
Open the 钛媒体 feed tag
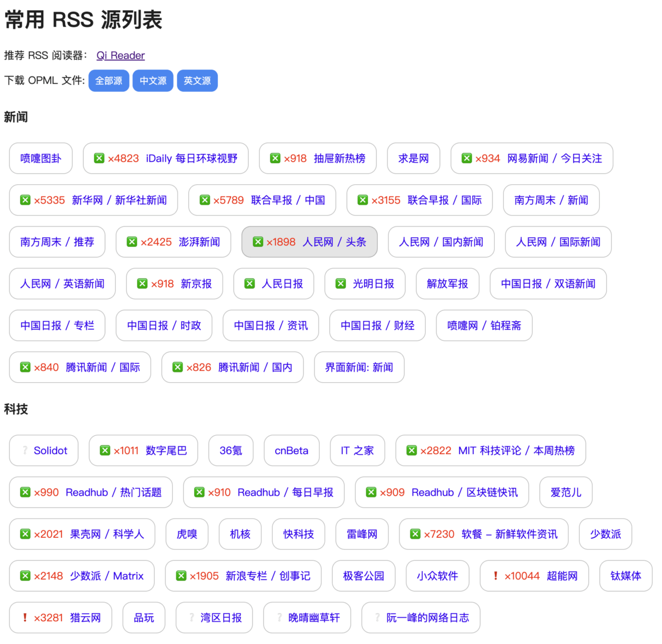[x=625, y=576]
